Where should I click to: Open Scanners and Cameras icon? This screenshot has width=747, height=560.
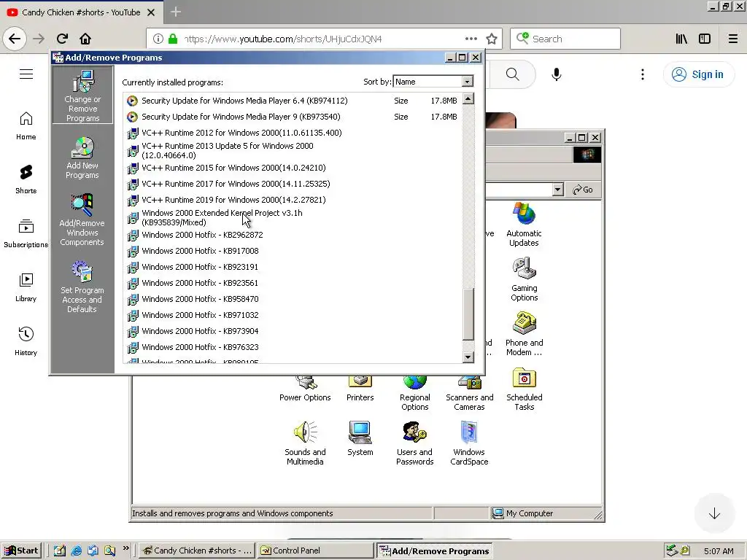pos(469,393)
